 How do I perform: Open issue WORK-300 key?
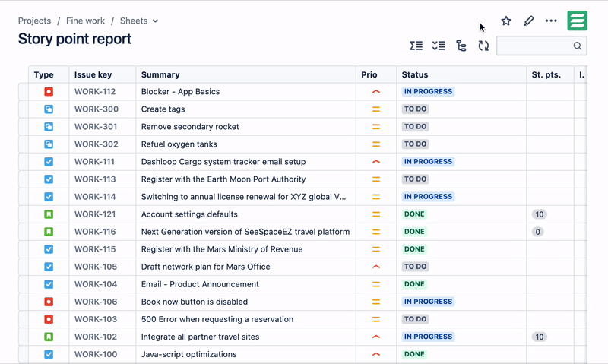click(x=97, y=109)
